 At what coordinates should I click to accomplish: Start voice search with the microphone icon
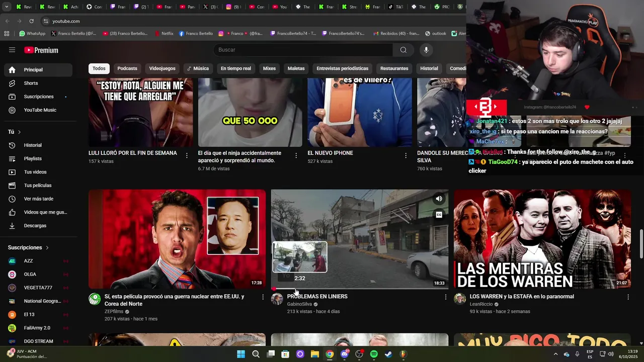(426, 50)
